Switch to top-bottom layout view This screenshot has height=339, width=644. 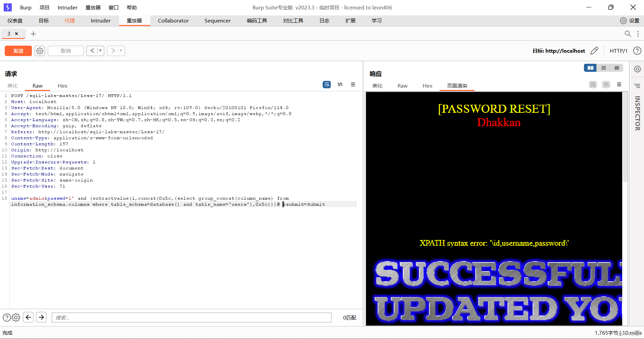pyautogui.click(x=603, y=68)
